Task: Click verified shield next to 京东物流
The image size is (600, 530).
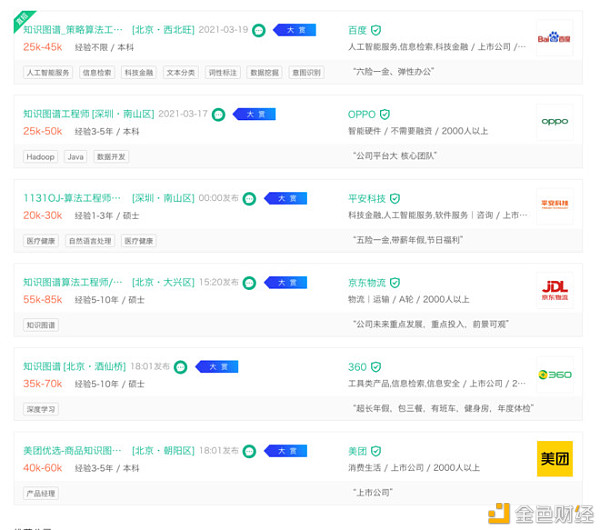Action: tap(395, 283)
